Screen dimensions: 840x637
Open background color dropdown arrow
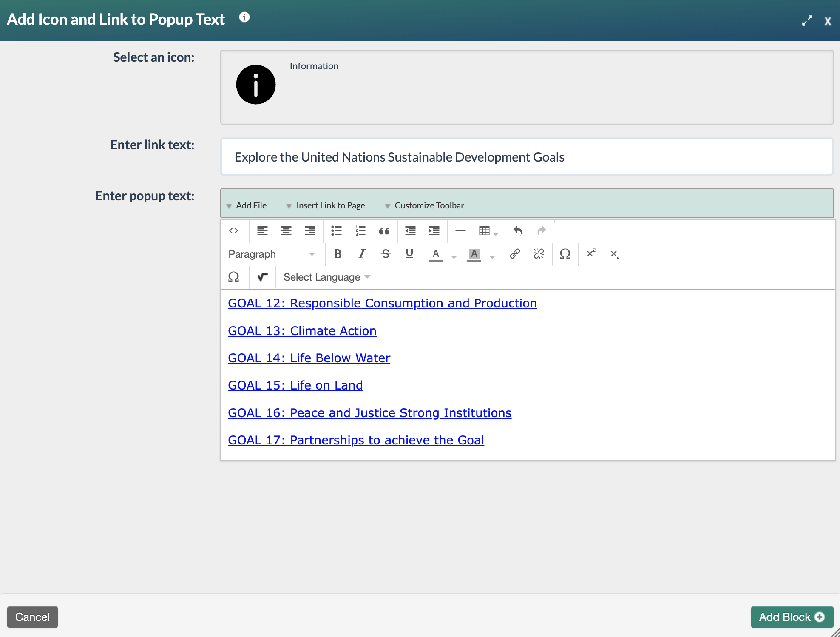pyautogui.click(x=492, y=256)
